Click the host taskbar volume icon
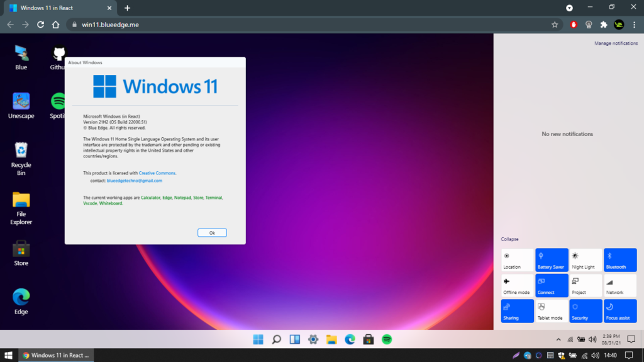The width and height of the screenshot is (644, 362). (596, 355)
